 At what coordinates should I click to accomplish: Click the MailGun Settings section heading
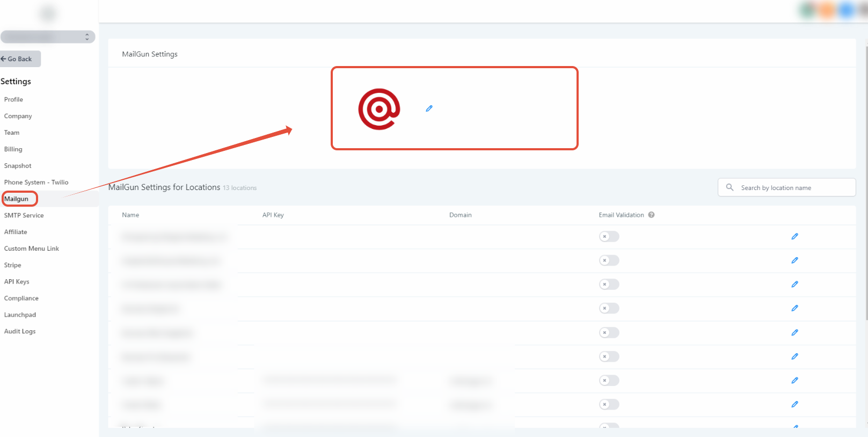(150, 54)
